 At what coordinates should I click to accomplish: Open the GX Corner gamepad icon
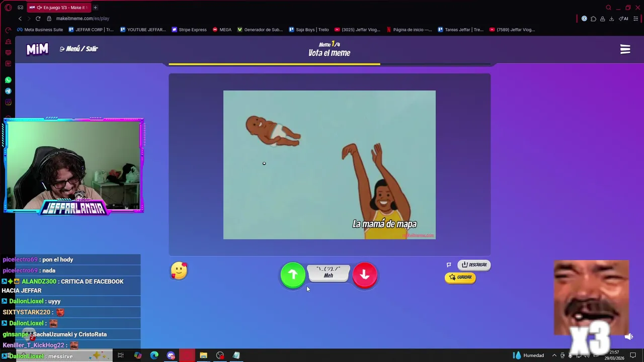(20, 8)
